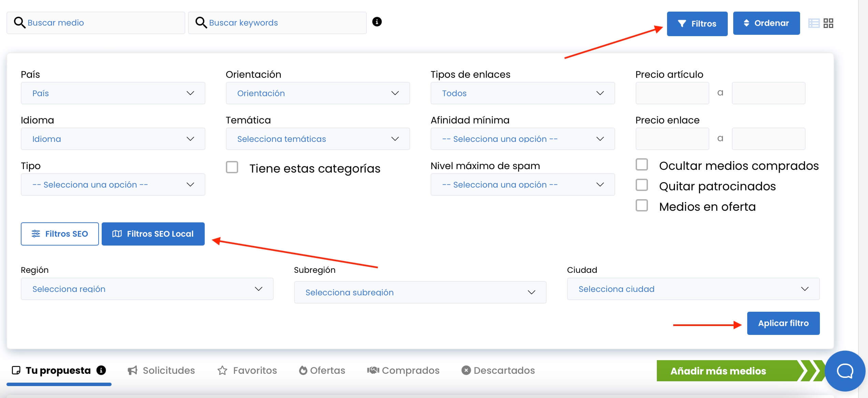The width and height of the screenshot is (868, 398).
Task: Open the Favoritos tab
Action: pyautogui.click(x=247, y=370)
